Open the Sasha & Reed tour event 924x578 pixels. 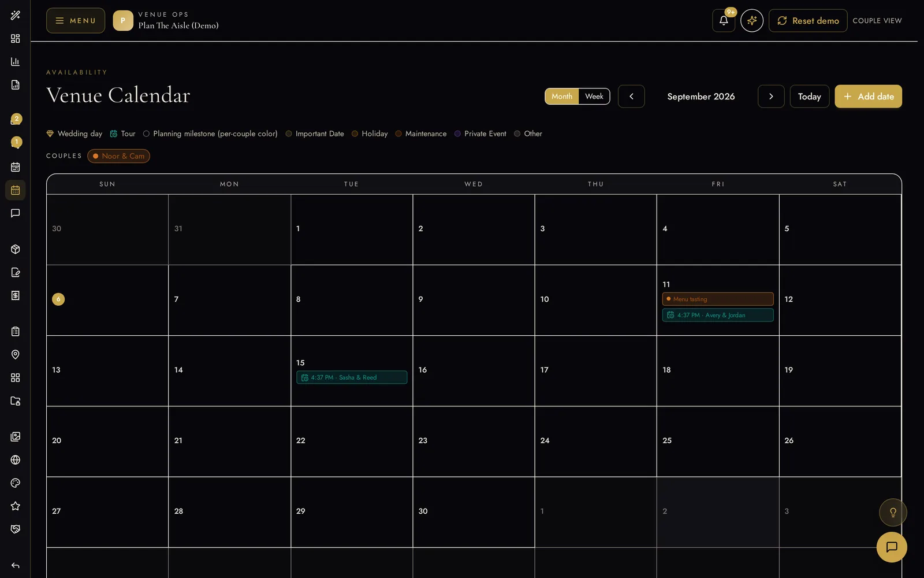[352, 377]
